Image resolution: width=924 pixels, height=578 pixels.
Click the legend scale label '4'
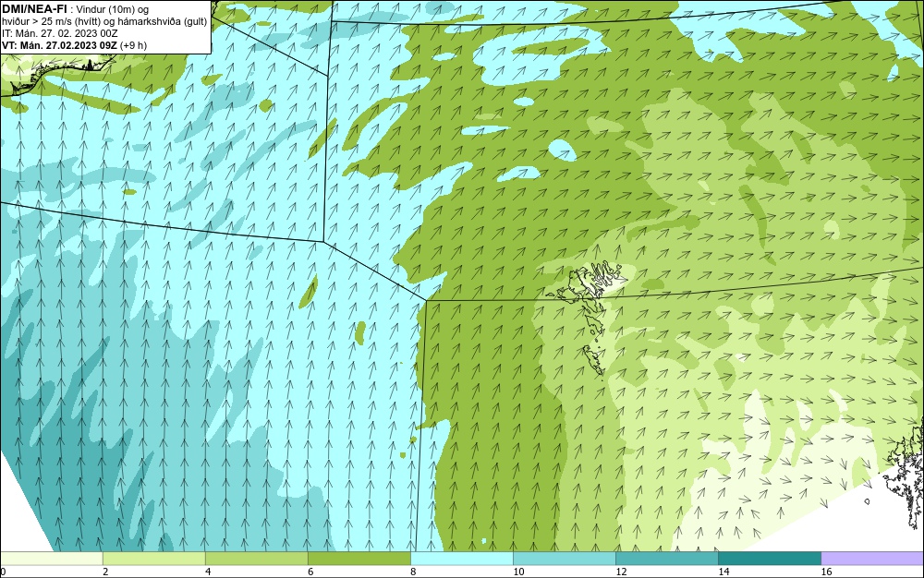coord(208,572)
